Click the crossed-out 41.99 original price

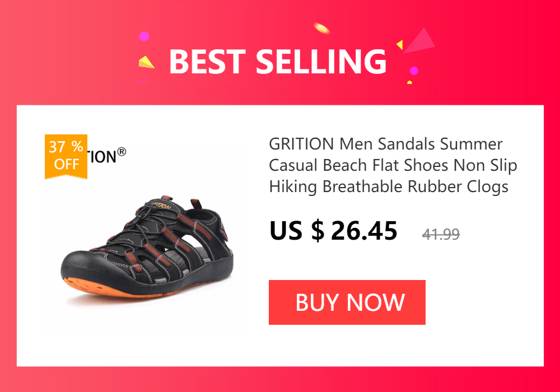[441, 235]
